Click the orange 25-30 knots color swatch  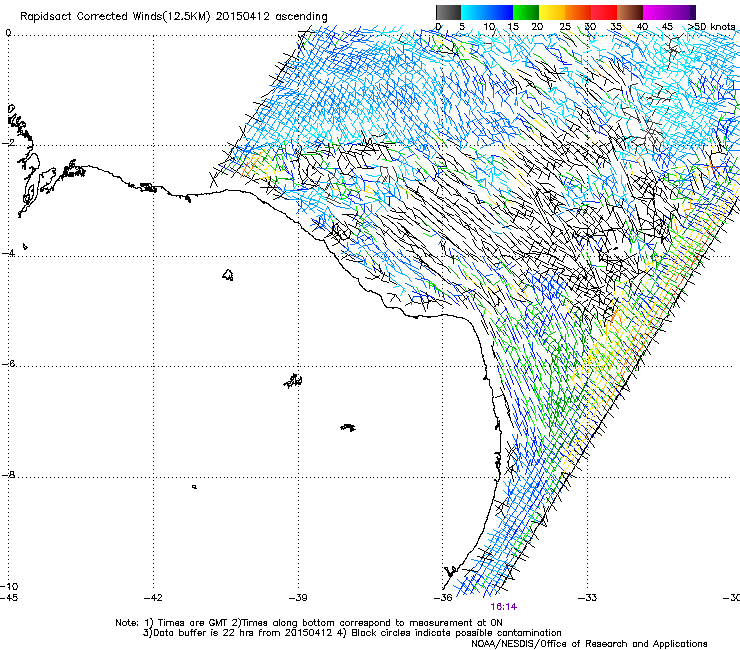click(578, 12)
